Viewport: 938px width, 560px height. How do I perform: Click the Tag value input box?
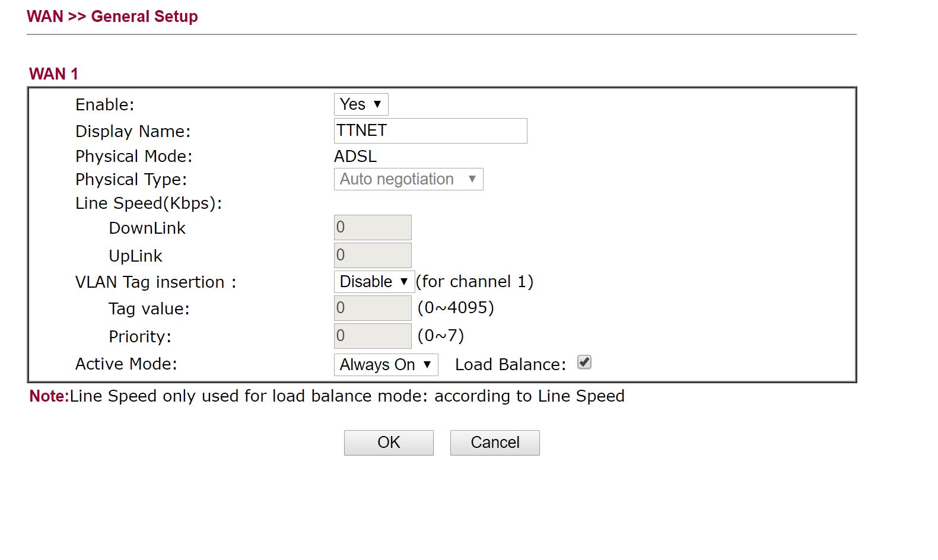[373, 308]
